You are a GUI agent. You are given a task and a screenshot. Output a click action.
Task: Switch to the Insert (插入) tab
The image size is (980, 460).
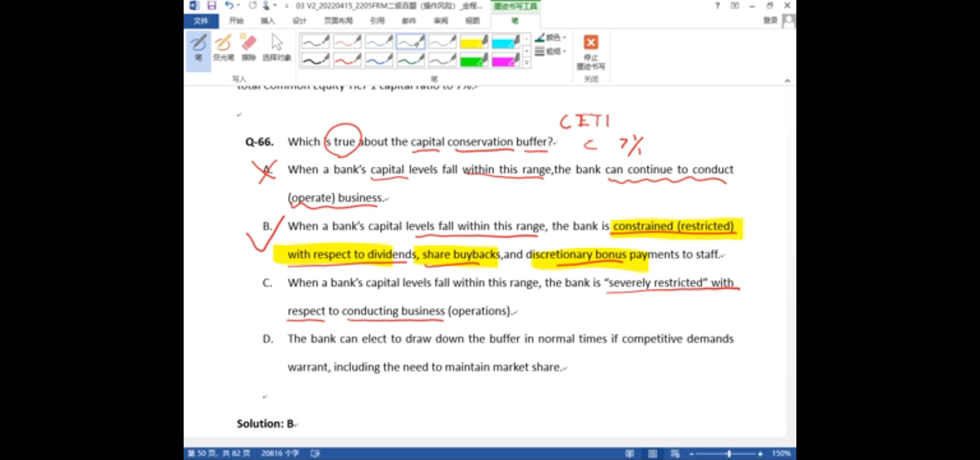click(x=267, y=21)
